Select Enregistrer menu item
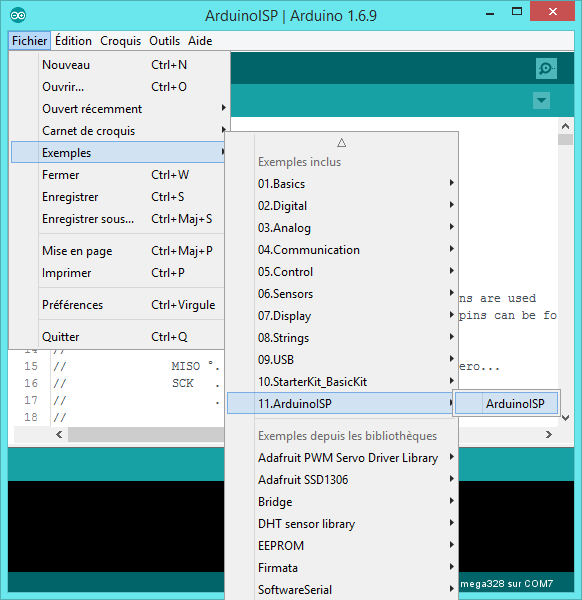Viewport: 582px width, 600px height. click(118, 197)
